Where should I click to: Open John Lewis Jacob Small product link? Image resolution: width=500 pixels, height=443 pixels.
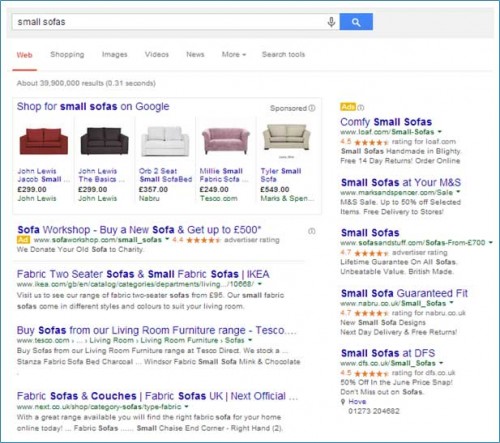[44, 175]
